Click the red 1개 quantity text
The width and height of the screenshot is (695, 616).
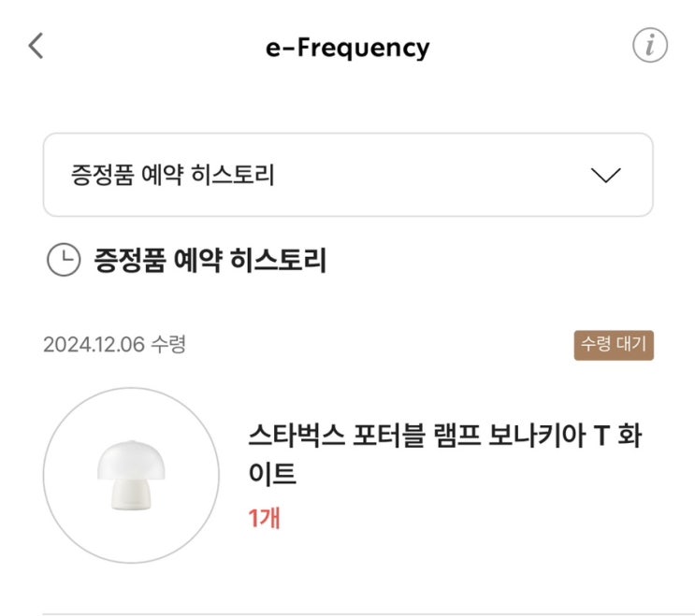(264, 517)
